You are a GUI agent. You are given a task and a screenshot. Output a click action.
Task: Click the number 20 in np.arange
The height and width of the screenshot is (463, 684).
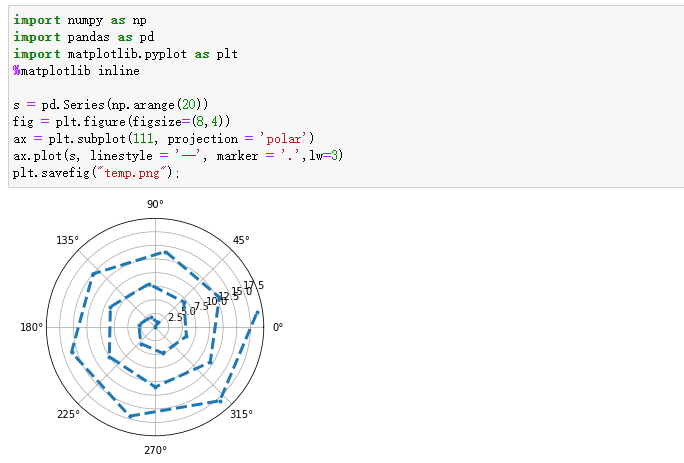189,105
